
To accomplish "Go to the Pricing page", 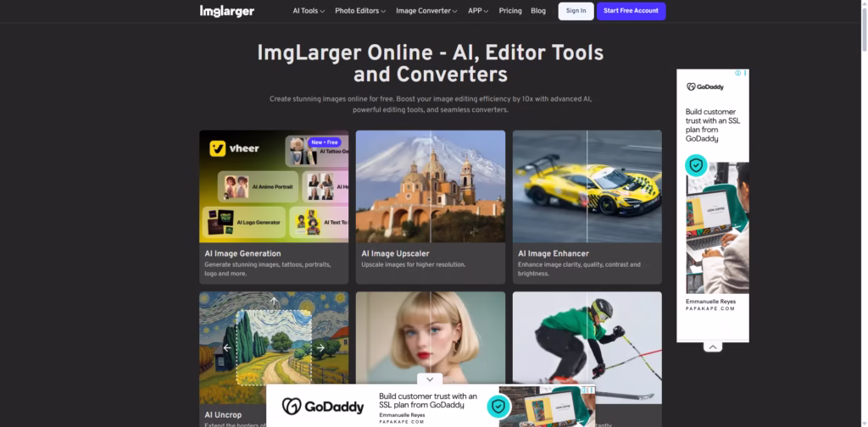I will tap(510, 11).
